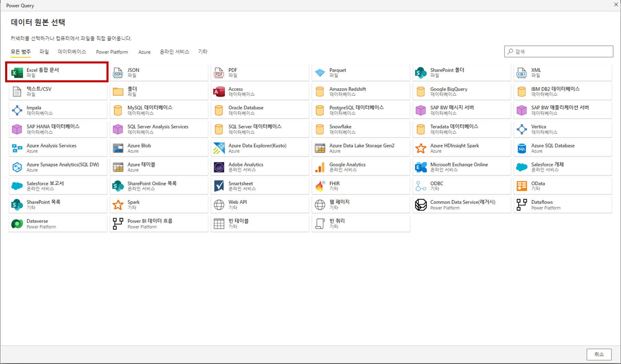Pick the Salesforce 개체 cloud icon
621x364 pixels.
[522, 167]
